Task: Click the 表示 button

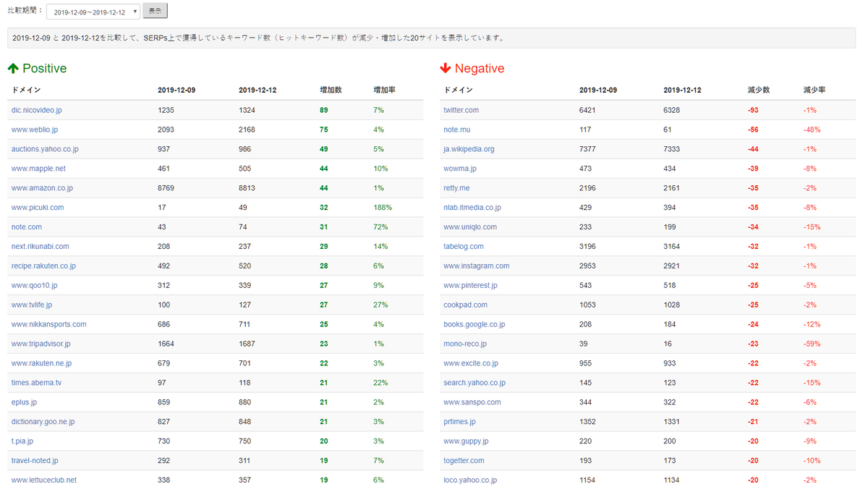Action: pyautogui.click(x=156, y=11)
